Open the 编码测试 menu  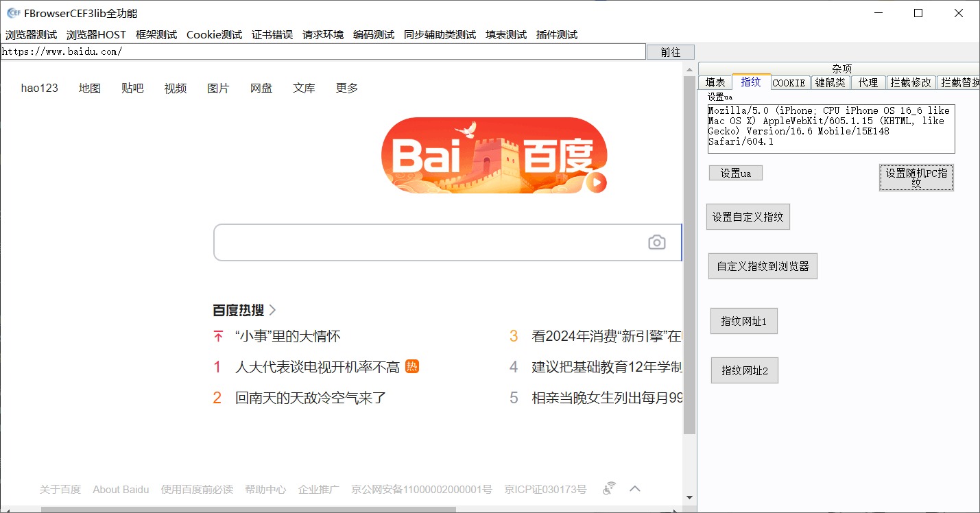click(x=374, y=35)
